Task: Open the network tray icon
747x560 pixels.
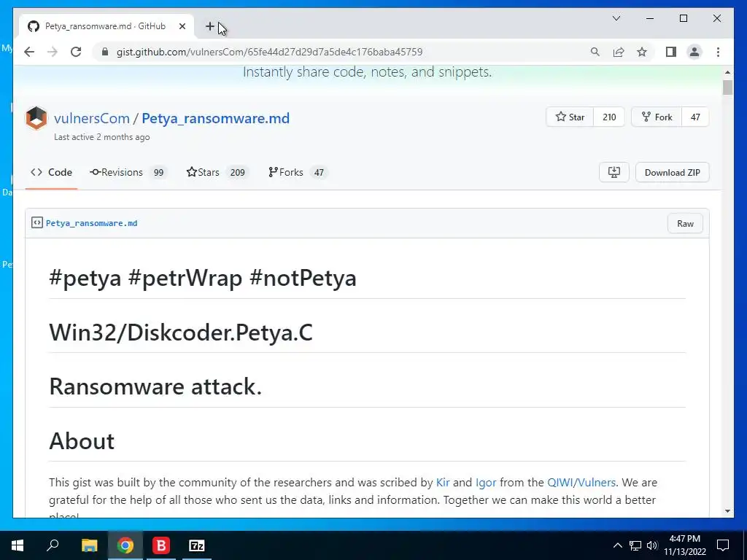Action: point(635,545)
